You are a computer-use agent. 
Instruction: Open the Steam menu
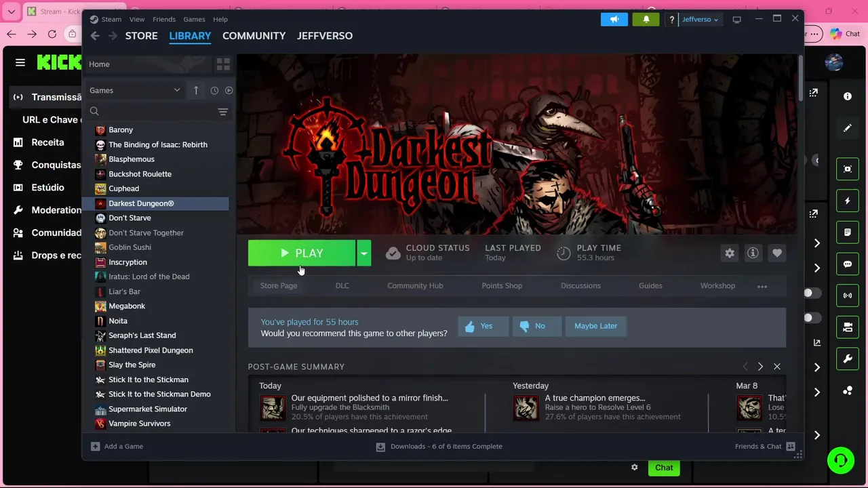[x=111, y=19]
